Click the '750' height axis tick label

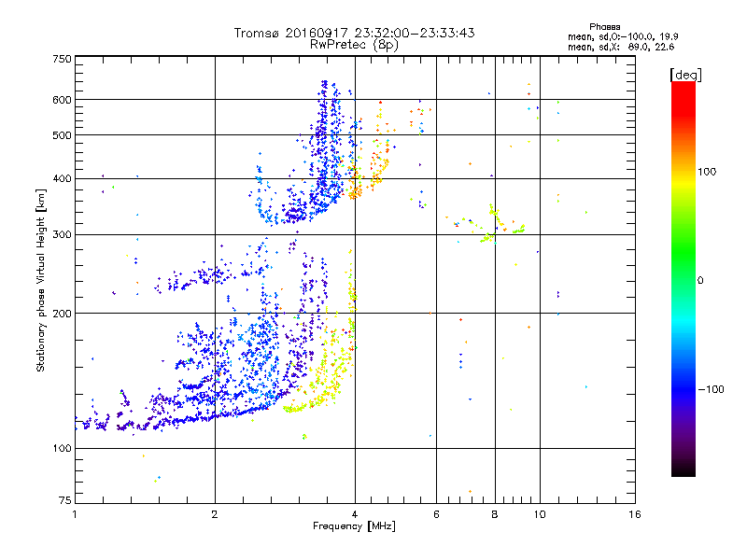pyautogui.click(x=62, y=59)
